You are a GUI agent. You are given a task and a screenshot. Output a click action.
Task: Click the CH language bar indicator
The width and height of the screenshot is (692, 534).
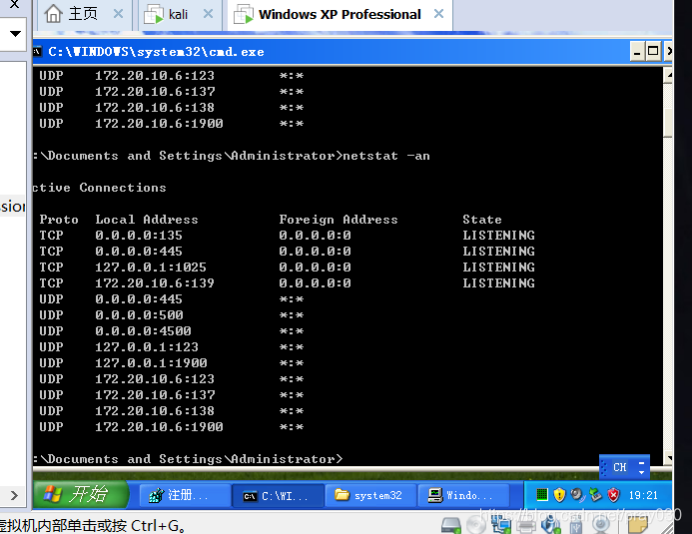(x=620, y=467)
